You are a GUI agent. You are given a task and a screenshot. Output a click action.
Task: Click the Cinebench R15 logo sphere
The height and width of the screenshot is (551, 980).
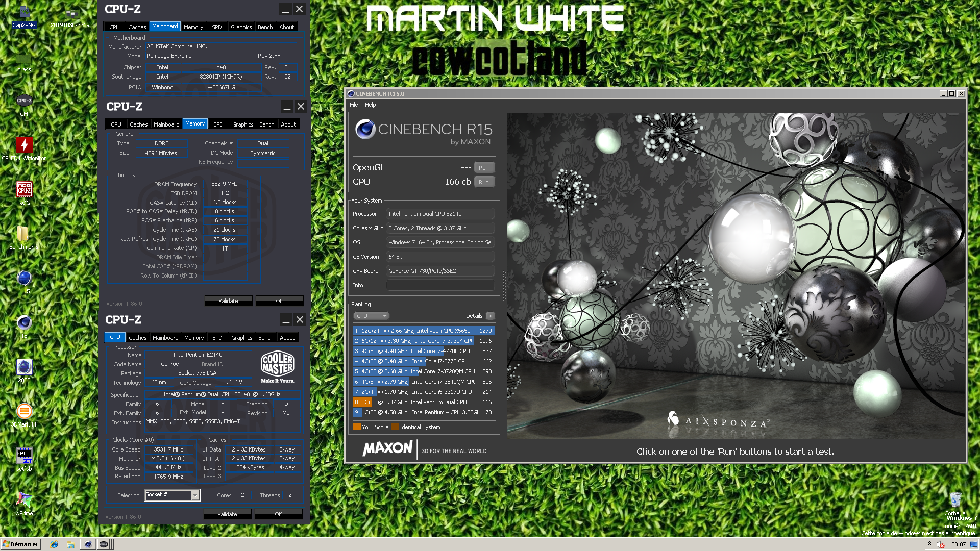(365, 129)
